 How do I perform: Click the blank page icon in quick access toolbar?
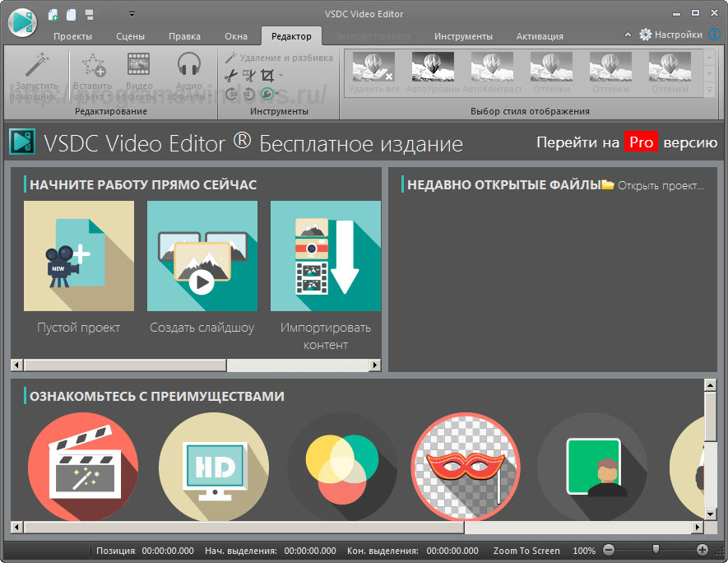pyautogui.click(x=71, y=15)
